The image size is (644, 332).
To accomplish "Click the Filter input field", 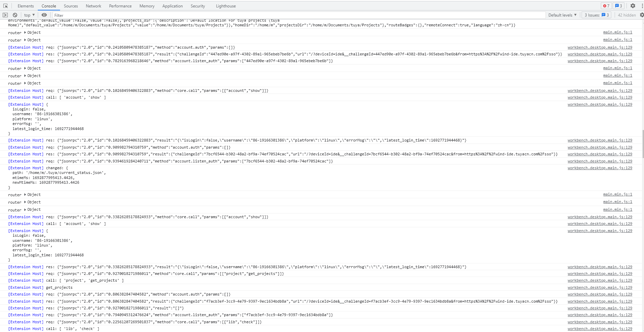I will (x=297, y=15).
